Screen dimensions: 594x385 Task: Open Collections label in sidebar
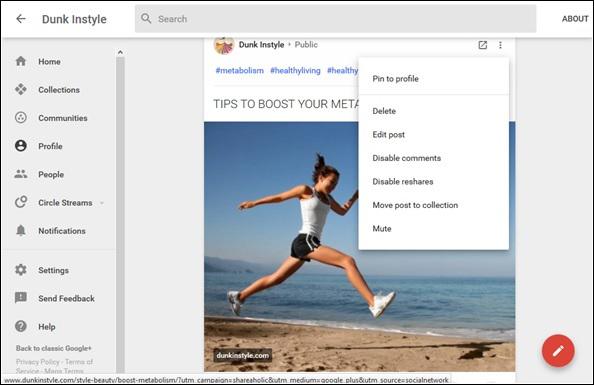click(x=59, y=90)
